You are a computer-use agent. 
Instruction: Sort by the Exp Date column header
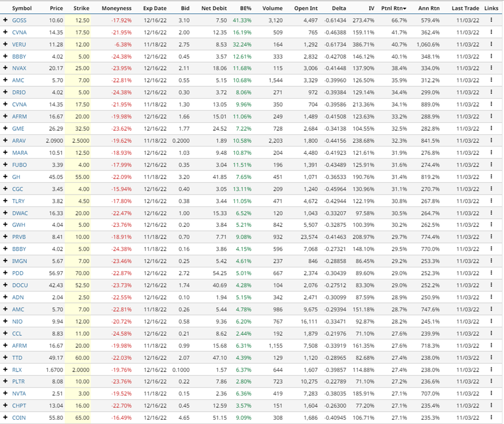tap(154, 9)
